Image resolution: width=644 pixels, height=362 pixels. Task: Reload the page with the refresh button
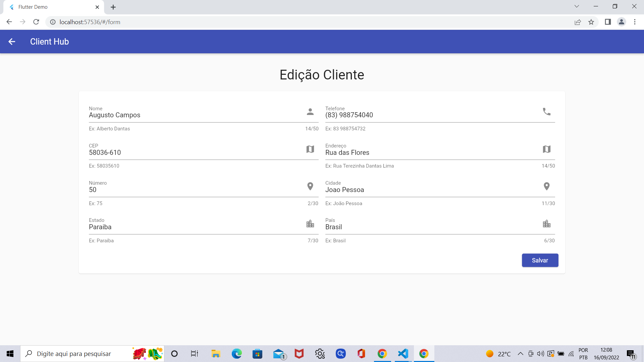(36, 22)
